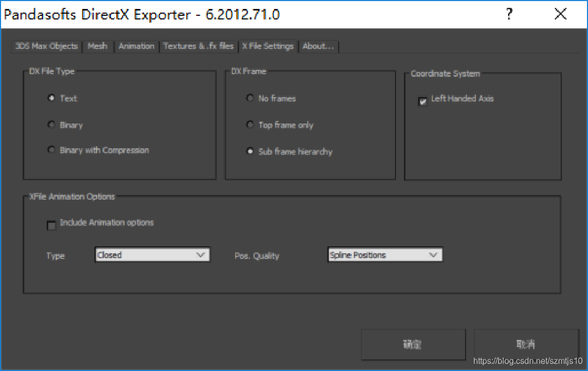Select the X File Settings tab
The height and width of the screenshot is (371, 588).
tap(268, 46)
